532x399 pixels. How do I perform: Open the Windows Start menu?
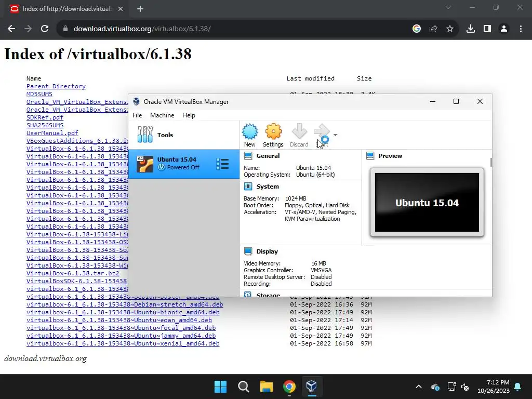pyautogui.click(x=220, y=387)
